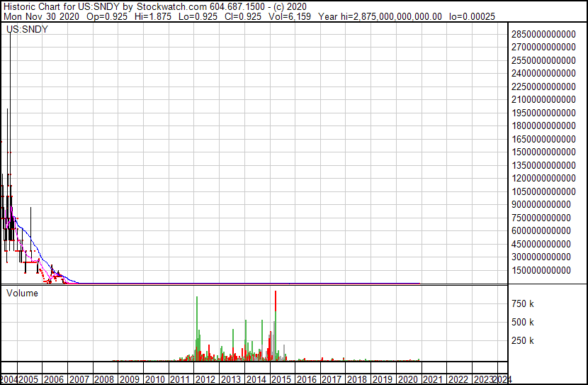Click the 2100000000000 price axis label

(543, 99)
